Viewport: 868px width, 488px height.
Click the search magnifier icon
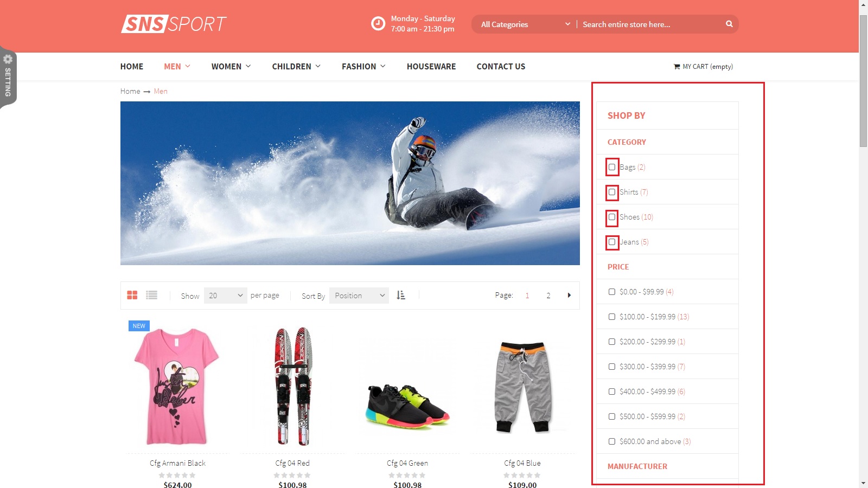tap(729, 24)
